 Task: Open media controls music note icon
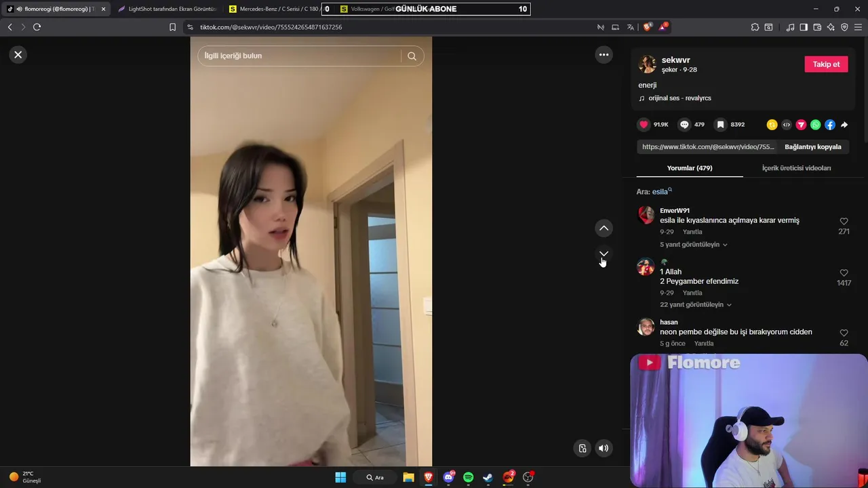click(790, 27)
